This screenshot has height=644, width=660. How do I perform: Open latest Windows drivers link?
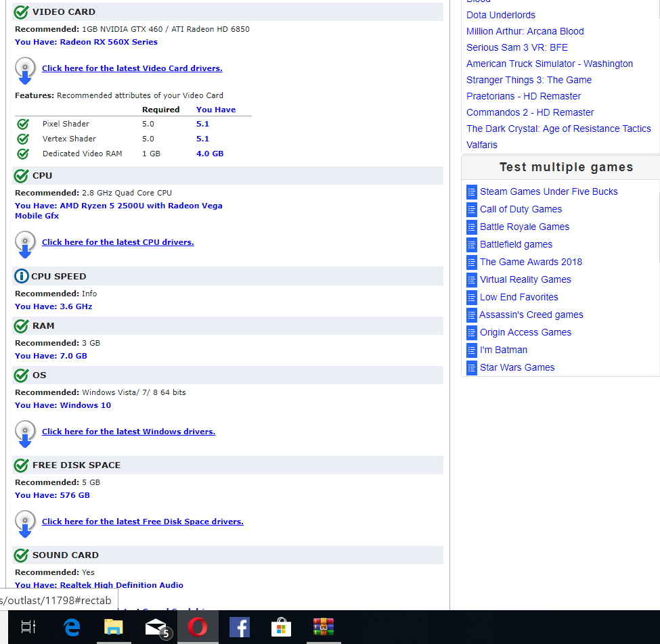coord(129,431)
